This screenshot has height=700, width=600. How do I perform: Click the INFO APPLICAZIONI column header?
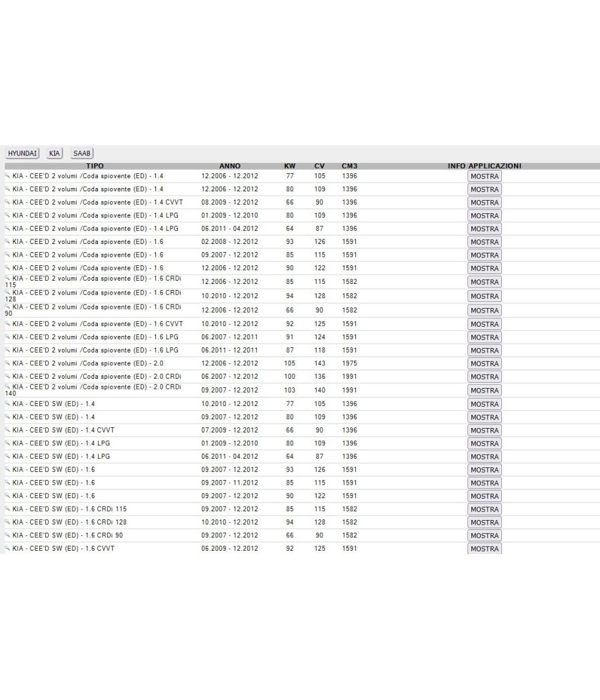485,166
